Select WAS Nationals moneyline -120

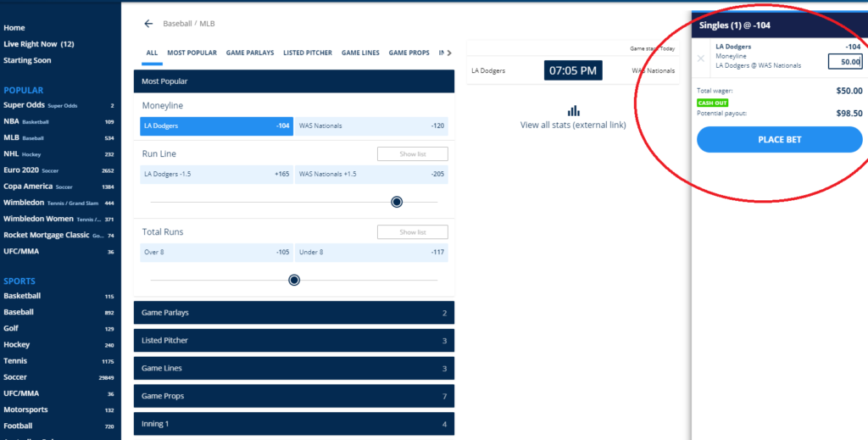click(371, 126)
